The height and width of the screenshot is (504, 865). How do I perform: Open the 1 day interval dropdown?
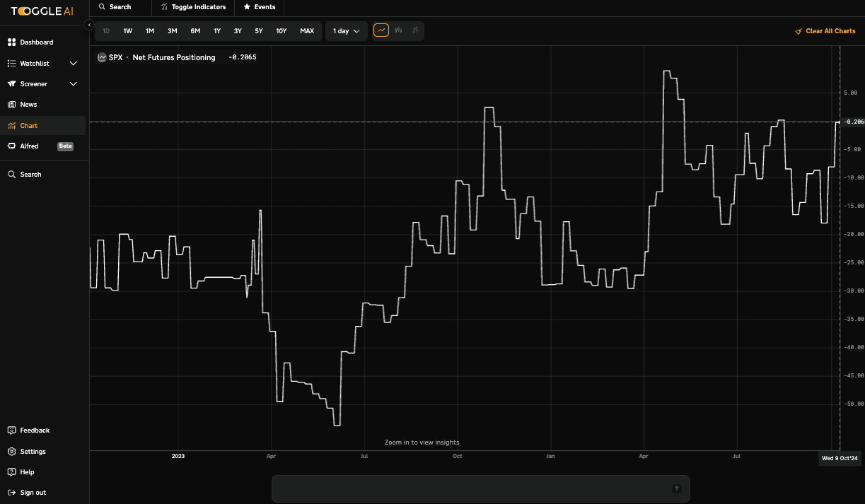(x=347, y=31)
